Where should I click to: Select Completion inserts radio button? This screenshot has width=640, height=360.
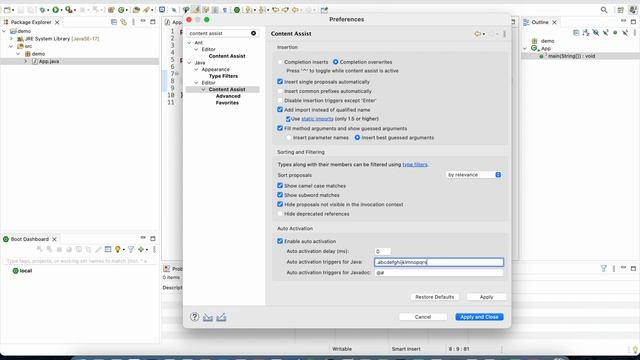click(280, 62)
